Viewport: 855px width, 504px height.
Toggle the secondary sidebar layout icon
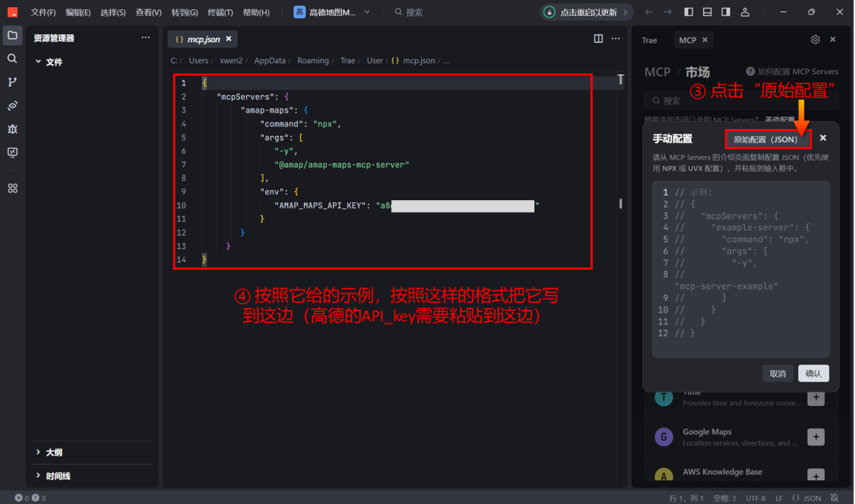pyautogui.click(x=726, y=12)
